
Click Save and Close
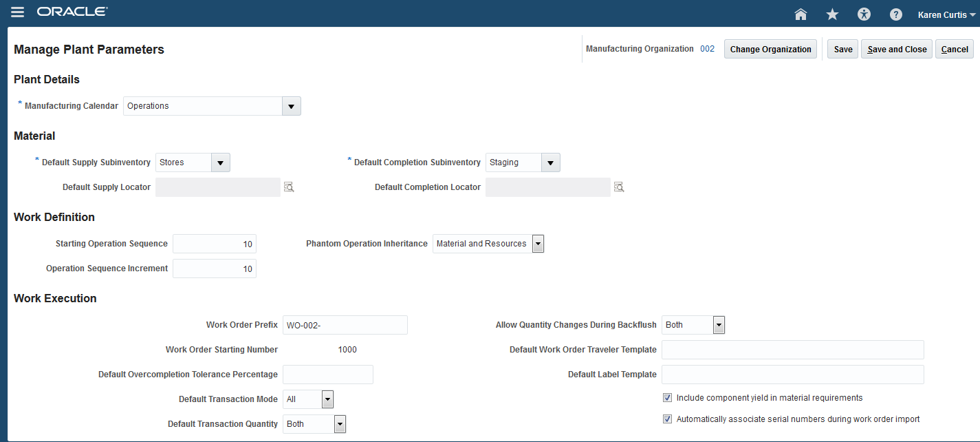point(897,49)
